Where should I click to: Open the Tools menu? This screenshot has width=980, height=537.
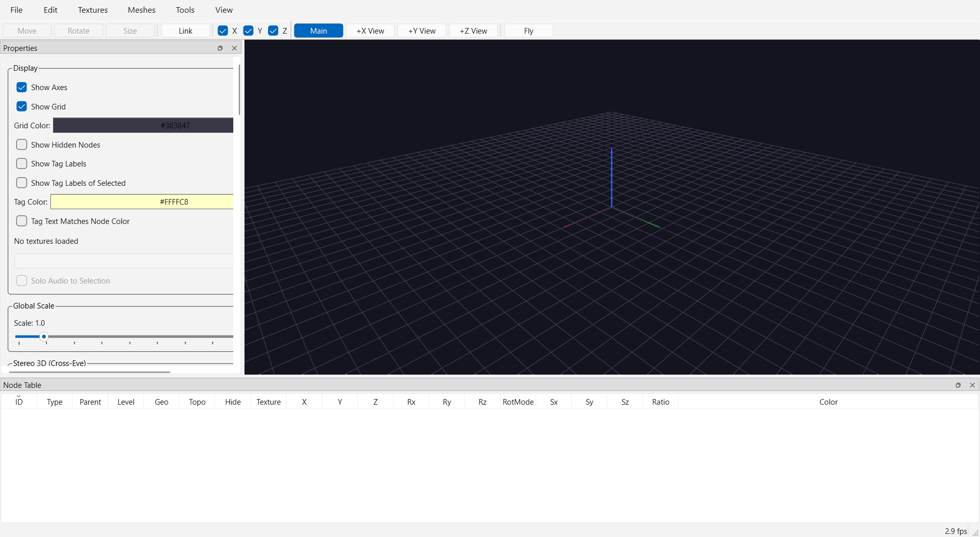point(185,10)
